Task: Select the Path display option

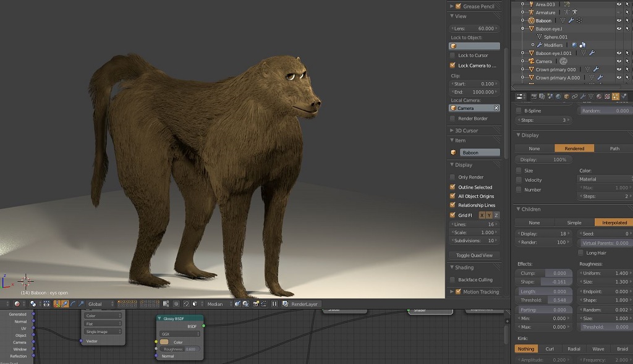Action: point(614,148)
